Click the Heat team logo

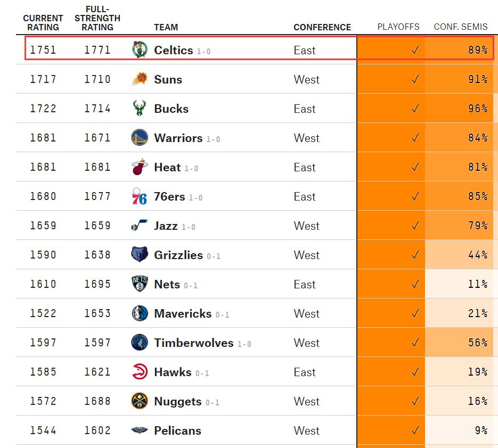coord(139,167)
